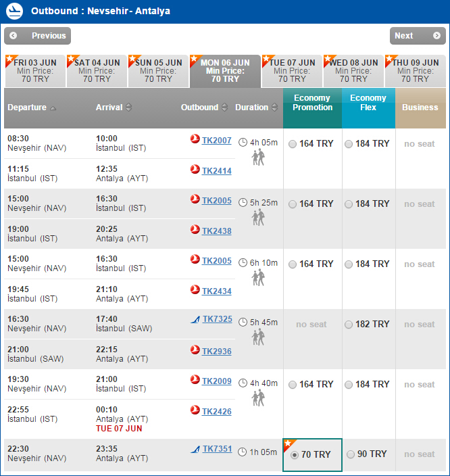Switch to the WED 08 JUN date tab

(x=354, y=71)
